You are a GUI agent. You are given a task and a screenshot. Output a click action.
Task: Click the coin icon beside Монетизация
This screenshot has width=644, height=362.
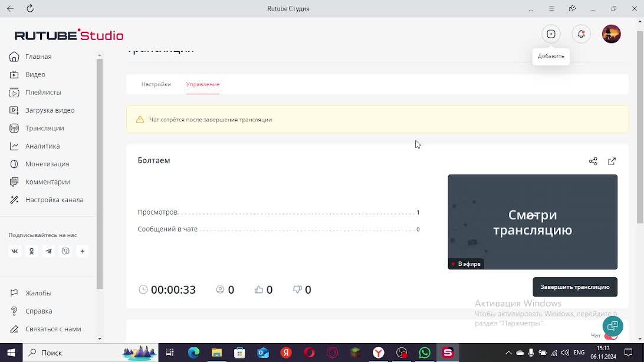pos(14,164)
